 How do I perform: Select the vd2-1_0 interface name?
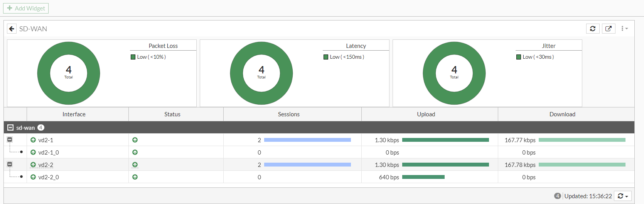click(49, 152)
